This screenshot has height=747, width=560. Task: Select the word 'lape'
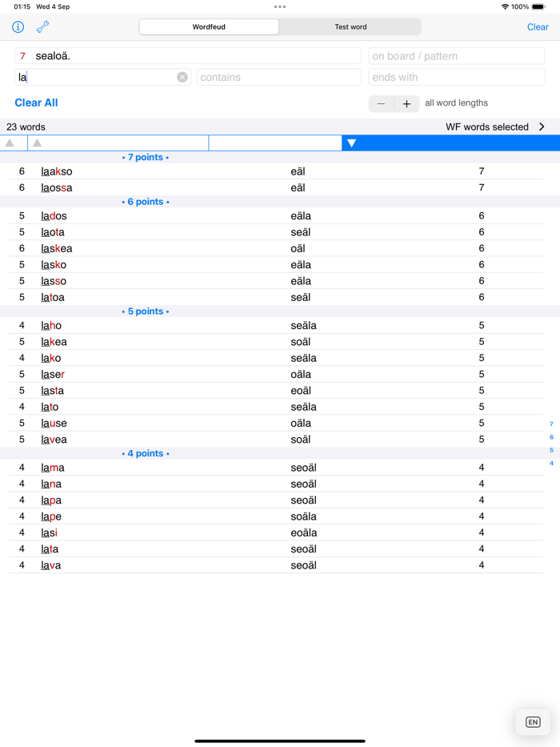pos(51,516)
